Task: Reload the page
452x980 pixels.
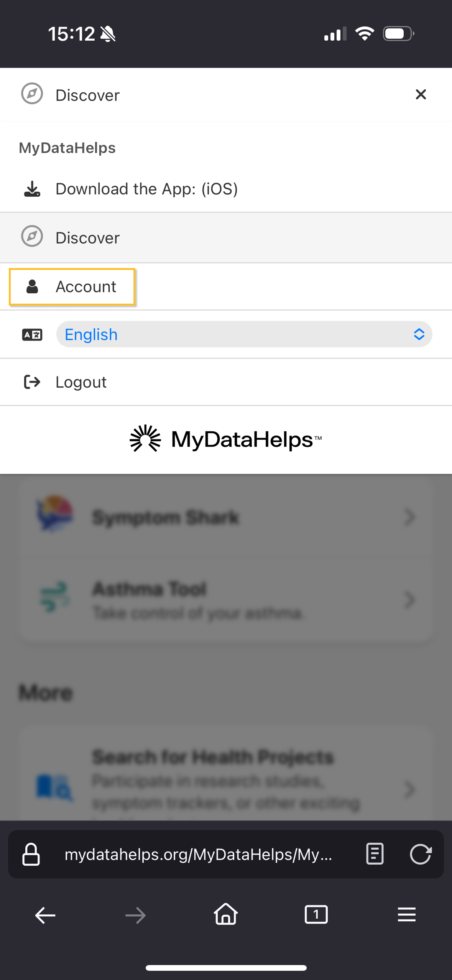Action: coord(421,854)
